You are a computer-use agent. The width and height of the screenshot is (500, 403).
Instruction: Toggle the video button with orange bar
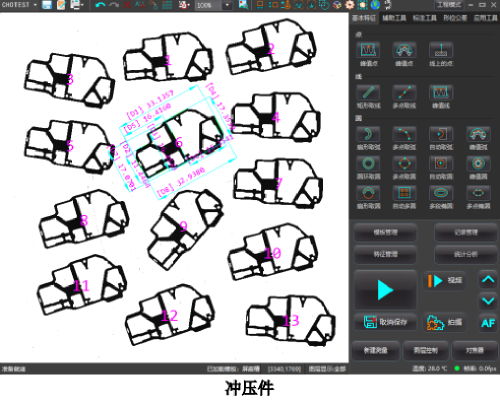445,280
